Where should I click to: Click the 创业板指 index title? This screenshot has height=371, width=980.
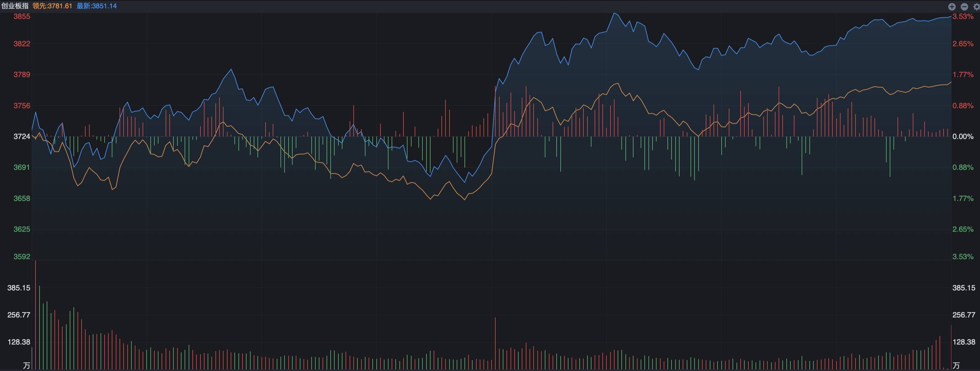(x=15, y=6)
